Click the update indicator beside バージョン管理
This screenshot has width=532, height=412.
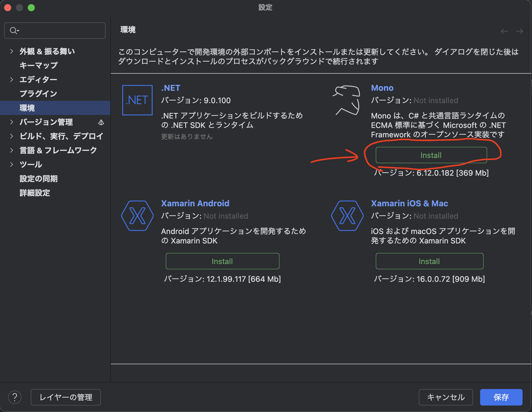point(101,122)
